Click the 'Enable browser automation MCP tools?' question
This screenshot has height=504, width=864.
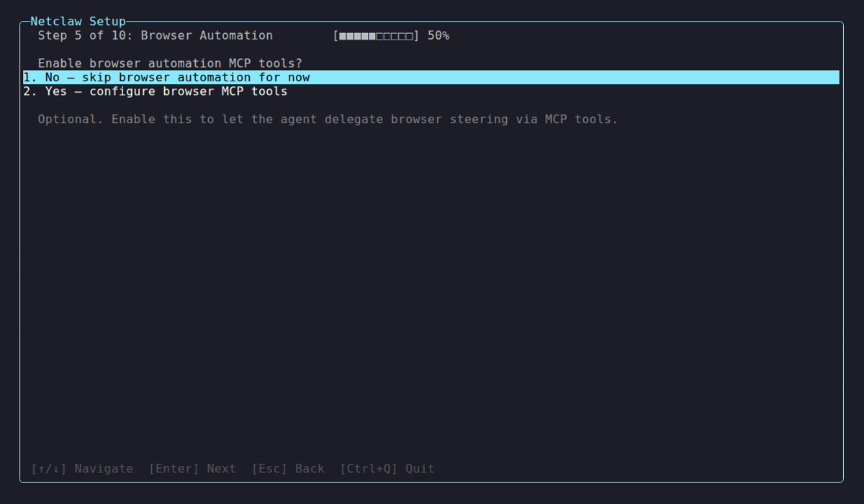pos(170,63)
